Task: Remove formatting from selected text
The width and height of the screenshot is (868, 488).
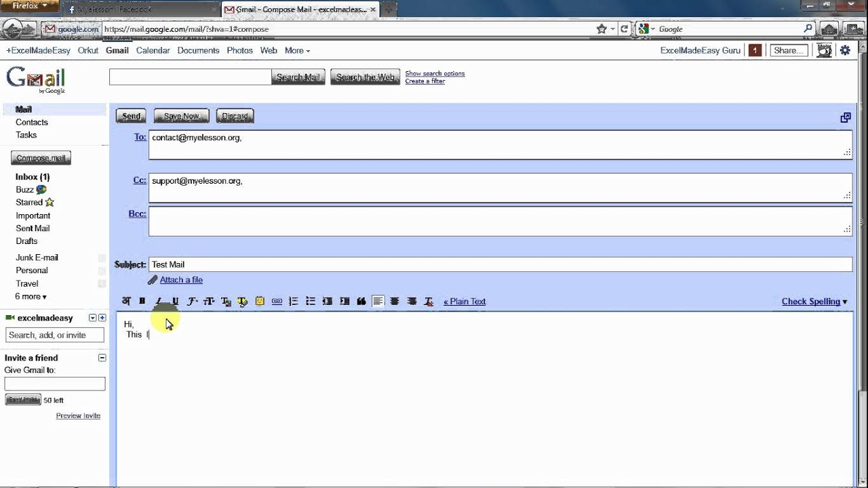Action: pos(429,302)
